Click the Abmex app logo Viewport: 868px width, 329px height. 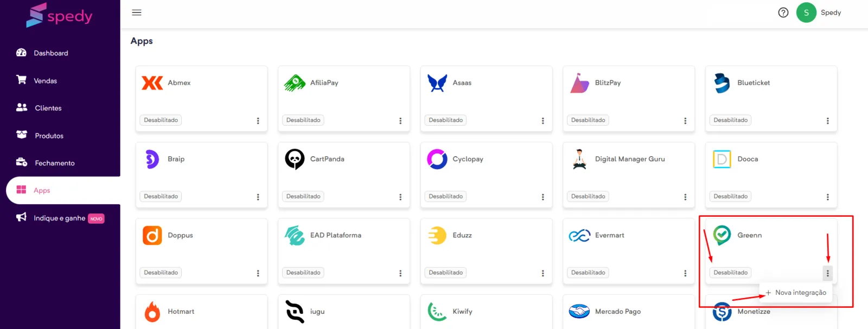(x=152, y=83)
